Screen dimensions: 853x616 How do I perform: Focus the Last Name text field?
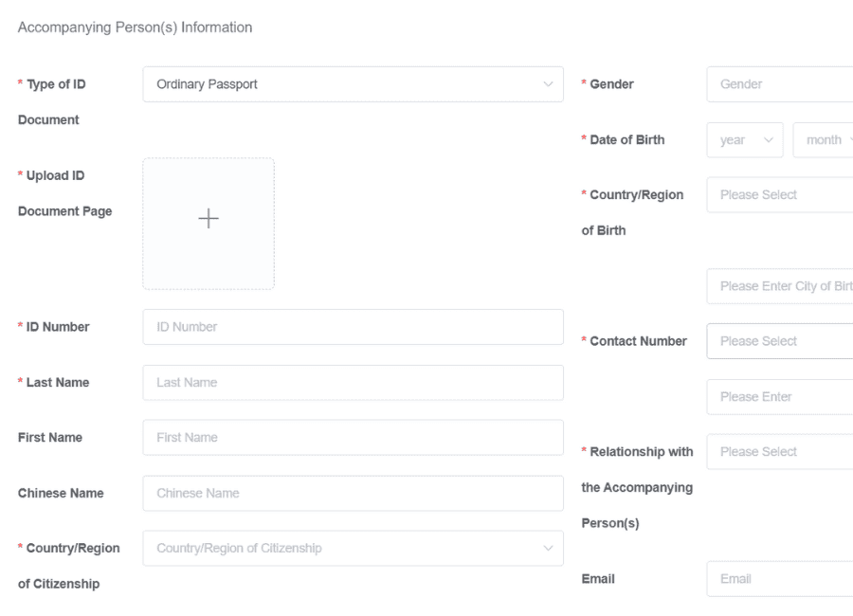[353, 383]
